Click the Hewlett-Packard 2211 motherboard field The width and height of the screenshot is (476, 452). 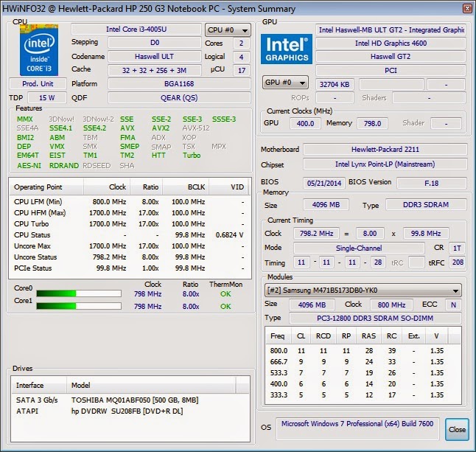click(385, 150)
